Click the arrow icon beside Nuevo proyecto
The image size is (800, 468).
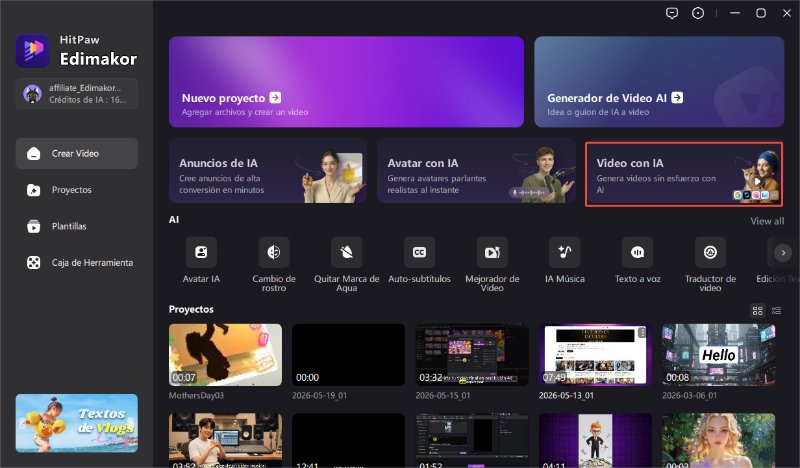pyautogui.click(x=275, y=97)
